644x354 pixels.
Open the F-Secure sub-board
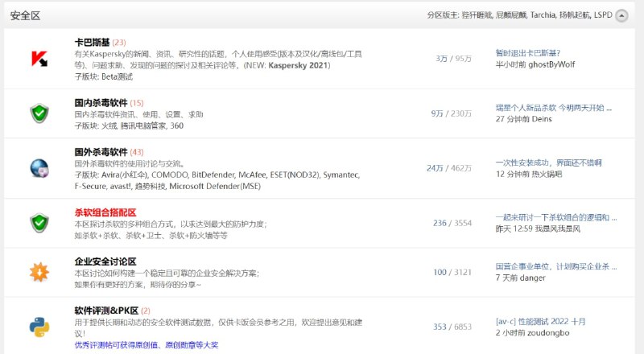pos(90,186)
